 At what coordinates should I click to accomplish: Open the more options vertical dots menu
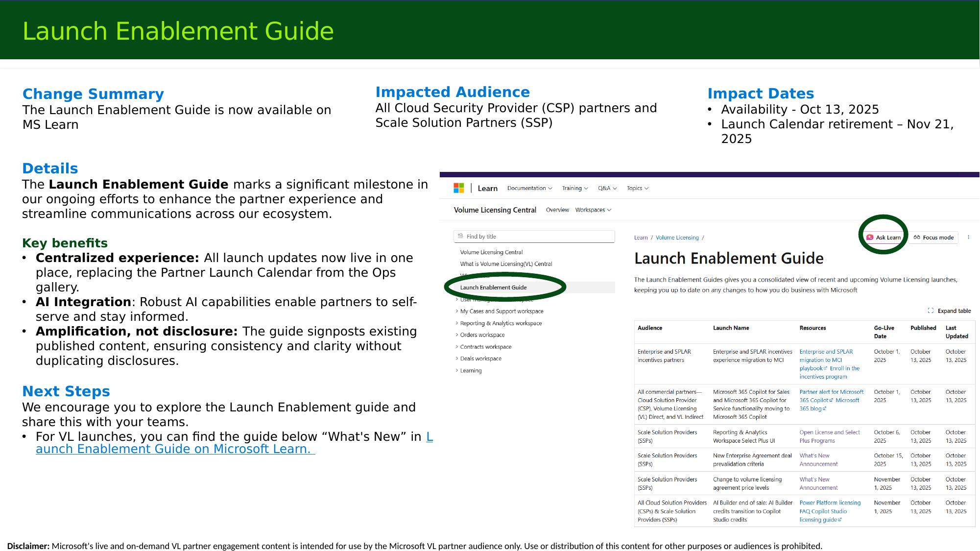[968, 238]
